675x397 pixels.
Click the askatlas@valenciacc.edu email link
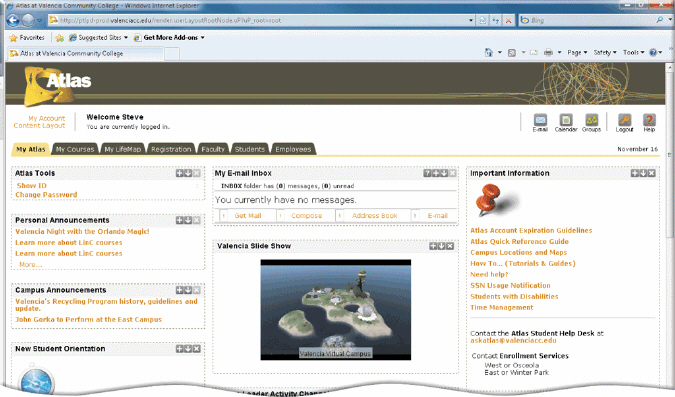[513, 340]
